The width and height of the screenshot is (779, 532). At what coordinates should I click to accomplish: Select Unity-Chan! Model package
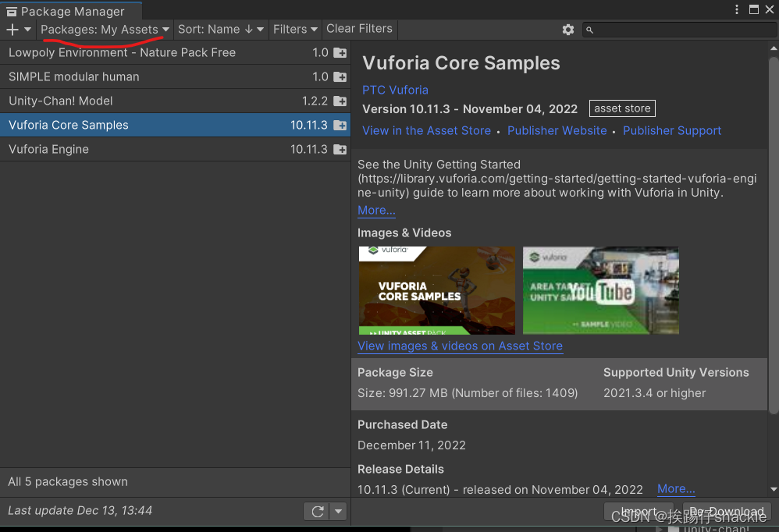tap(175, 101)
